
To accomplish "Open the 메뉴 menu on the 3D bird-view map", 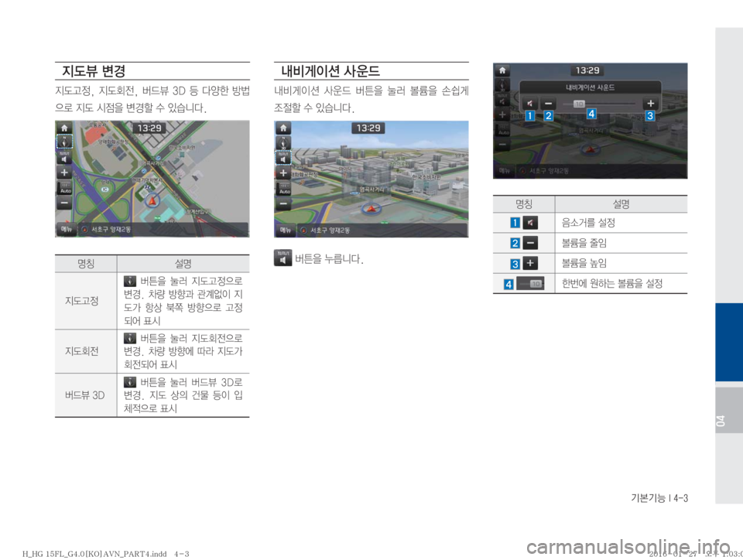I will [x=286, y=230].
